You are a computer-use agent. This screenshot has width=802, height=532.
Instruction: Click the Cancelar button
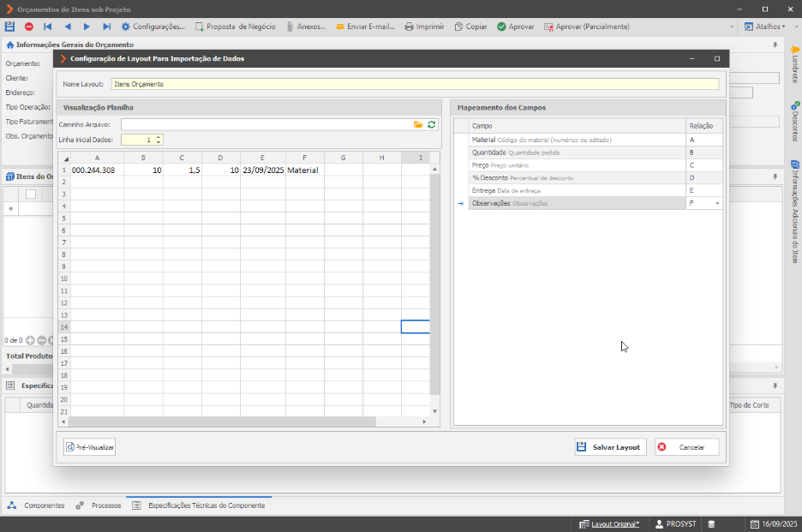(x=687, y=447)
